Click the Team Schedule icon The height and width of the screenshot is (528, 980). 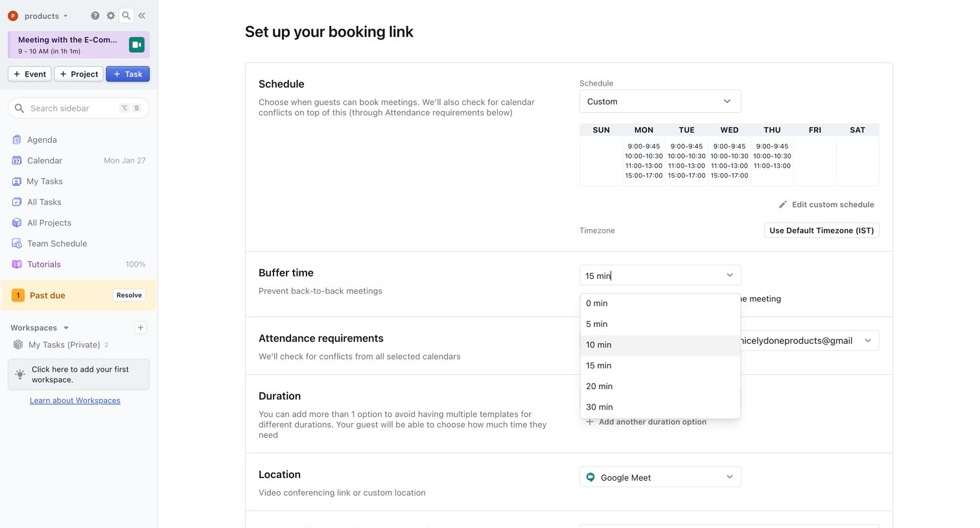[17, 243]
